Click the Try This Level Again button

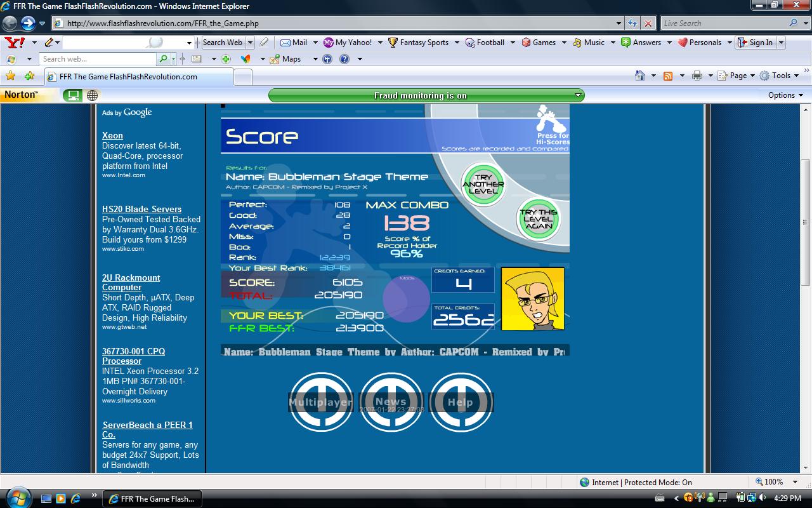coord(539,219)
